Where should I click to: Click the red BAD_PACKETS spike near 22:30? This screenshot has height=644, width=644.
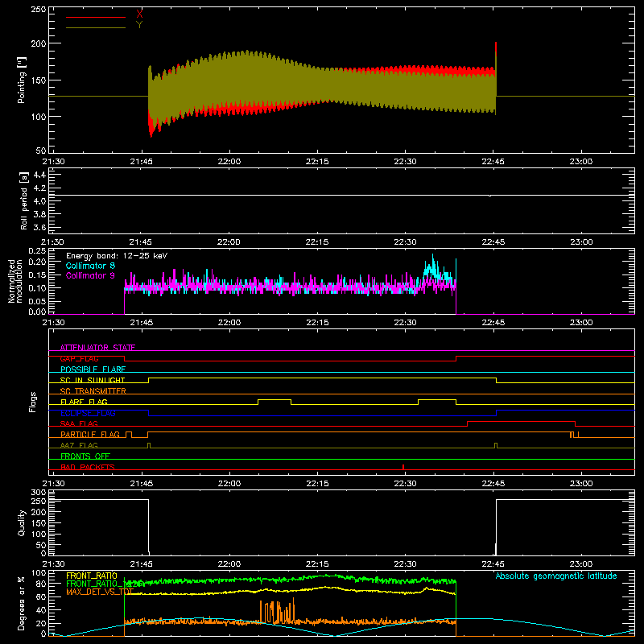(403, 467)
